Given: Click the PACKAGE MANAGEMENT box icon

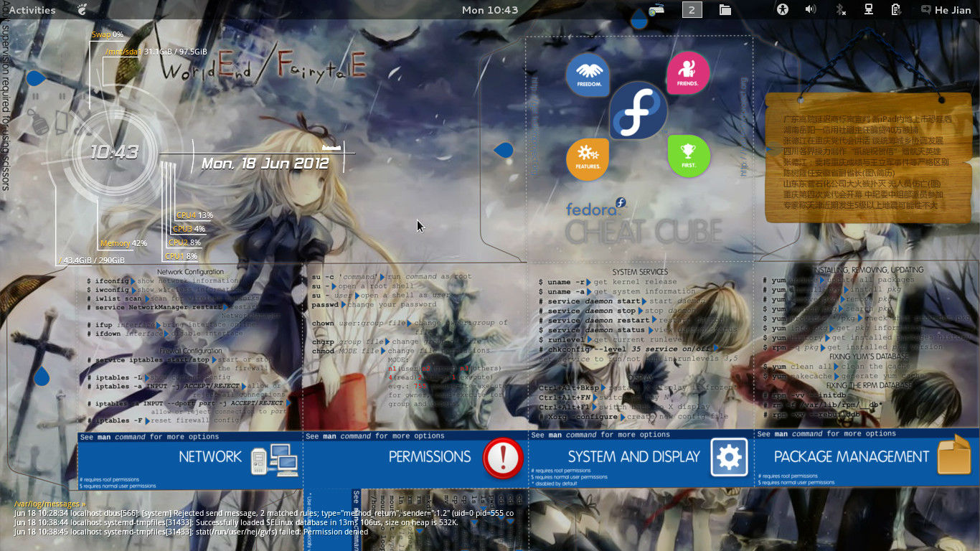Looking at the screenshot, I should (954, 456).
